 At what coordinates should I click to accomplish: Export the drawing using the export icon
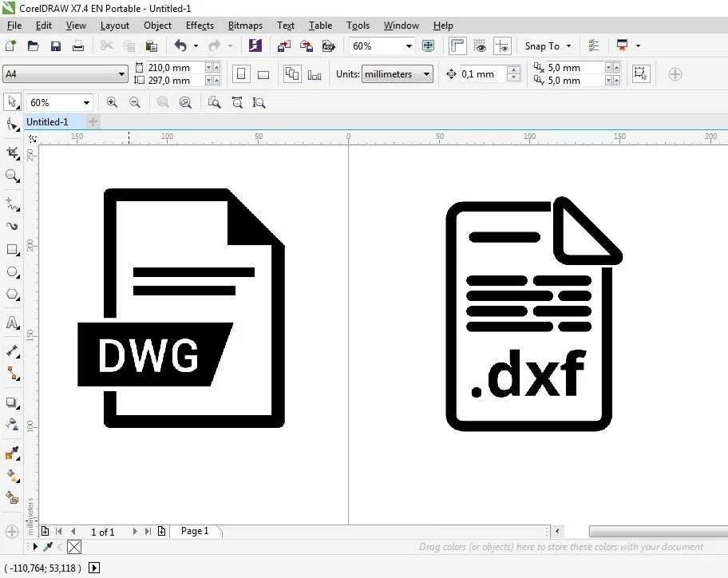click(307, 46)
